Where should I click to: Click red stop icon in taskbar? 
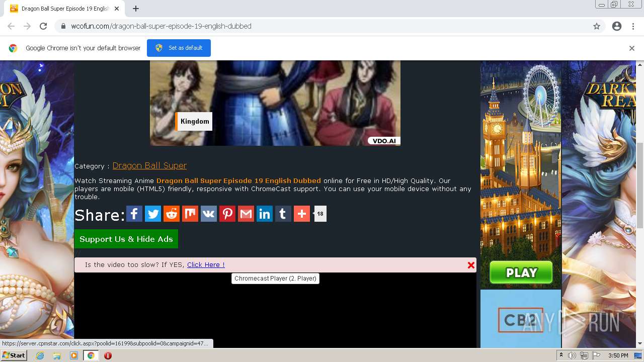tap(108, 355)
